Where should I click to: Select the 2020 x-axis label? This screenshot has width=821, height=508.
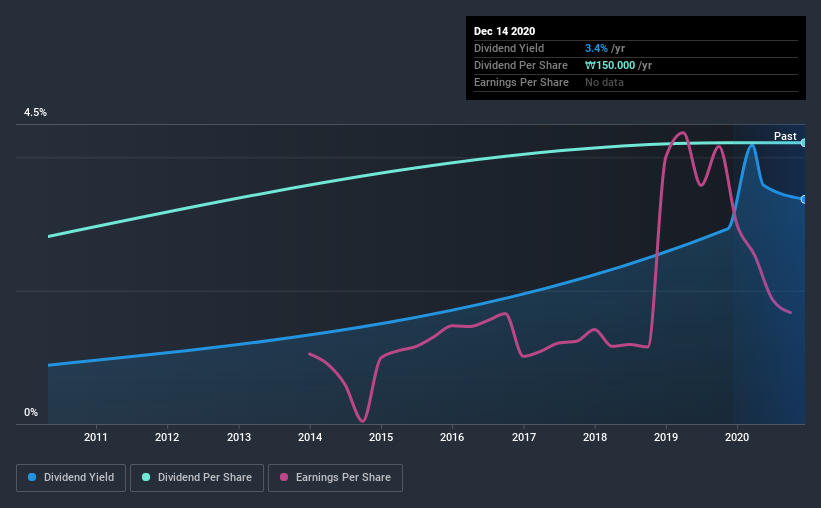point(737,437)
